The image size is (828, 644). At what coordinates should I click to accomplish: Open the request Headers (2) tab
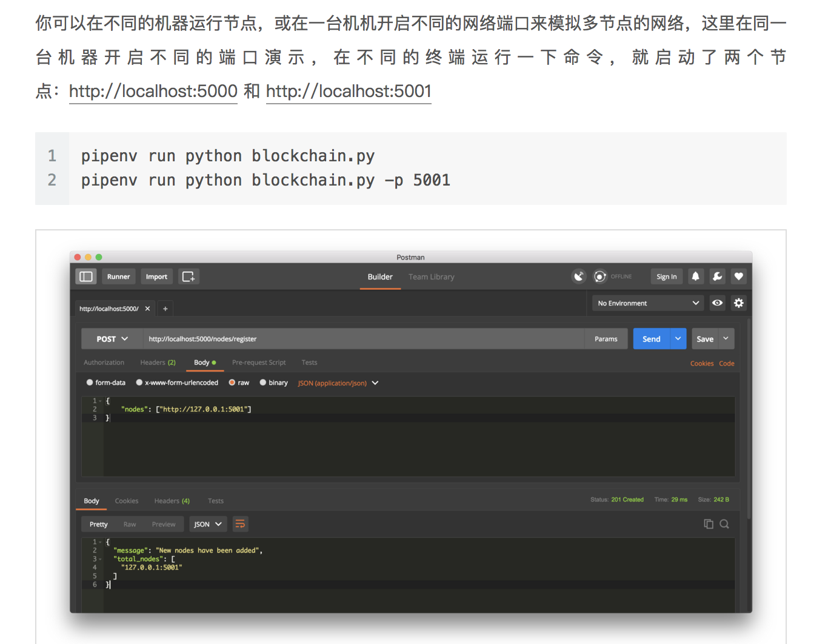point(158,363)
